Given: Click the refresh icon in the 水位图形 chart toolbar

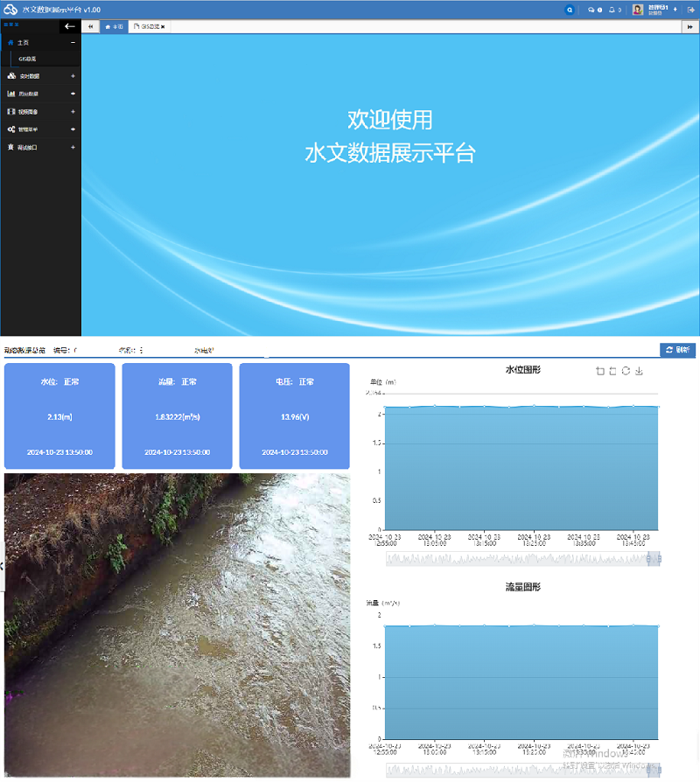Looking at the screenshot, I should pyautogui.click(x=626, y=371).
